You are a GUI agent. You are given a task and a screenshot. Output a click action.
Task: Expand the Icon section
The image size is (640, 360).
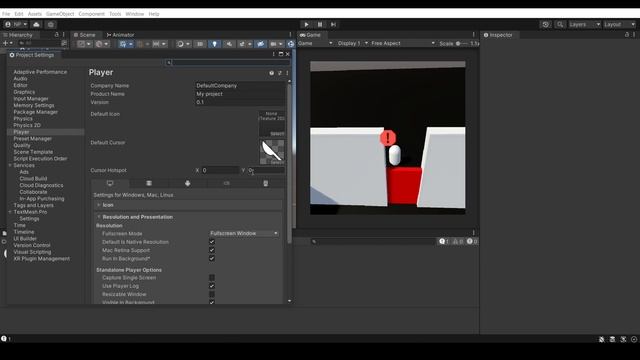coord(188,205)
